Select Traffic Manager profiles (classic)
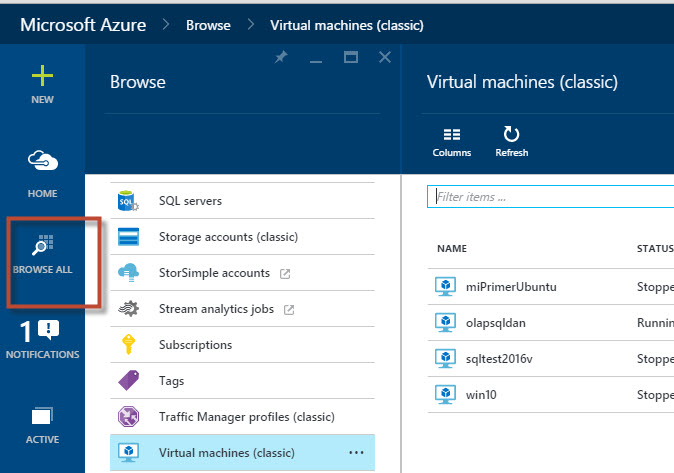The image size is (674, 473). click(246, 417)
